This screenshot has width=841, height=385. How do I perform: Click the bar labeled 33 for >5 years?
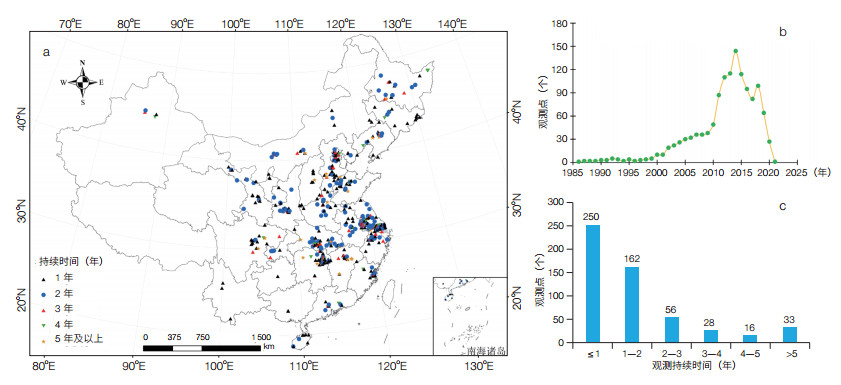(790, 335)
